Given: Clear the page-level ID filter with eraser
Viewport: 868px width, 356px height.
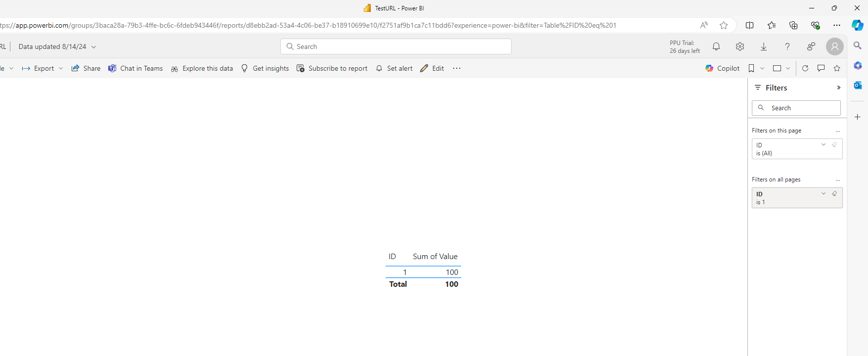Looking at the screenshot, I should tap(834, 145).
